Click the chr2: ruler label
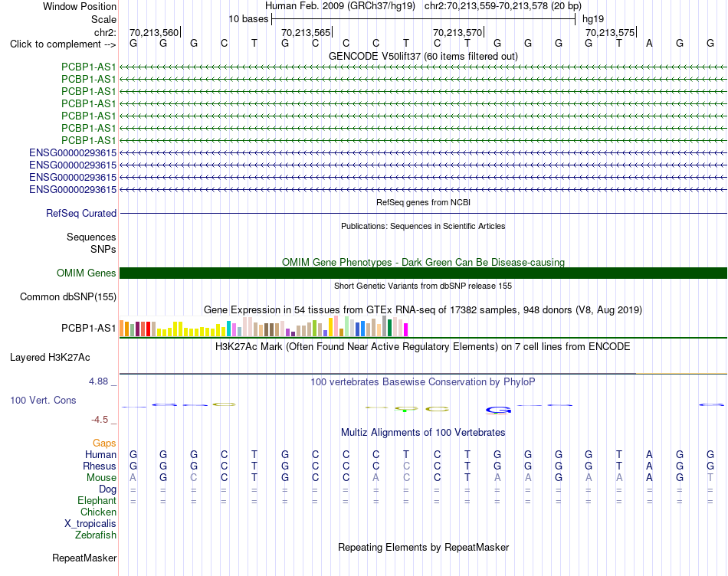 click(x=105, y=32)
